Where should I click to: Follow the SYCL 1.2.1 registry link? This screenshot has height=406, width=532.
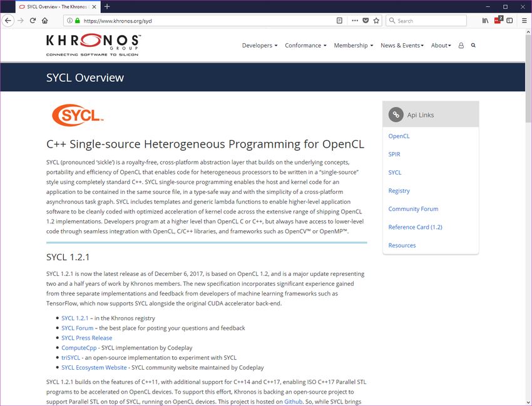[75, 318]
